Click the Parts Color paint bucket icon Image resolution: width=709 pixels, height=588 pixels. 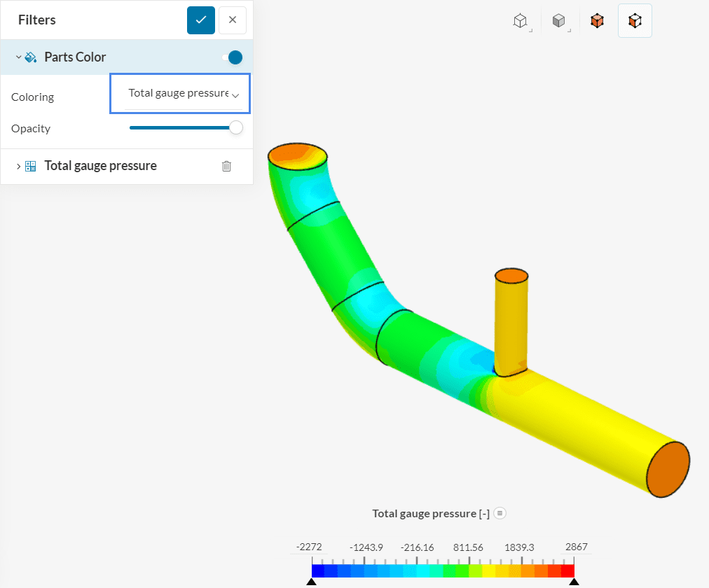pyautogui.click(x=29, y=57)
